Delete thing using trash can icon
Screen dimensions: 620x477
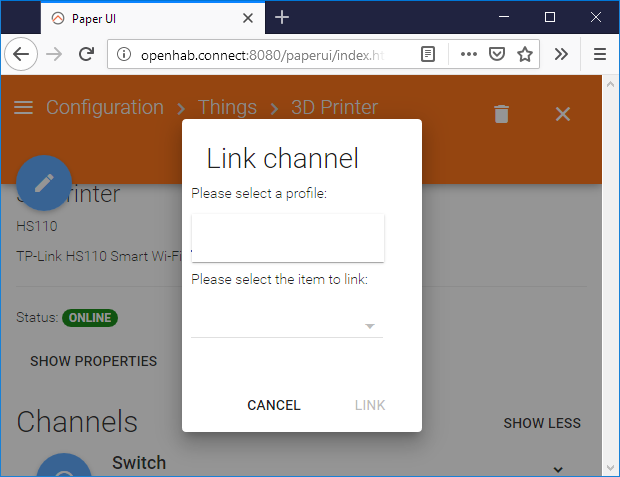[x=501, y=114]
